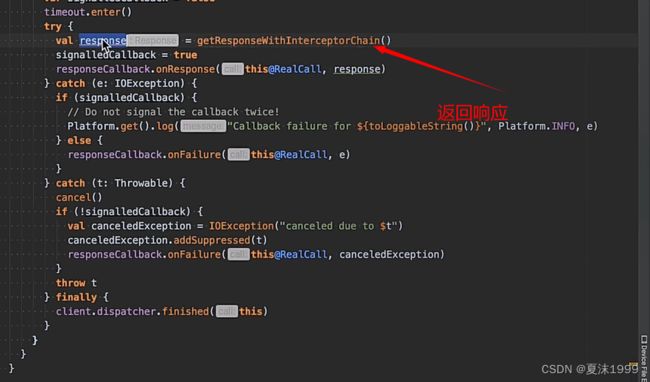Click 'toLoggableString()' in the template string

[x=421, y=126]
